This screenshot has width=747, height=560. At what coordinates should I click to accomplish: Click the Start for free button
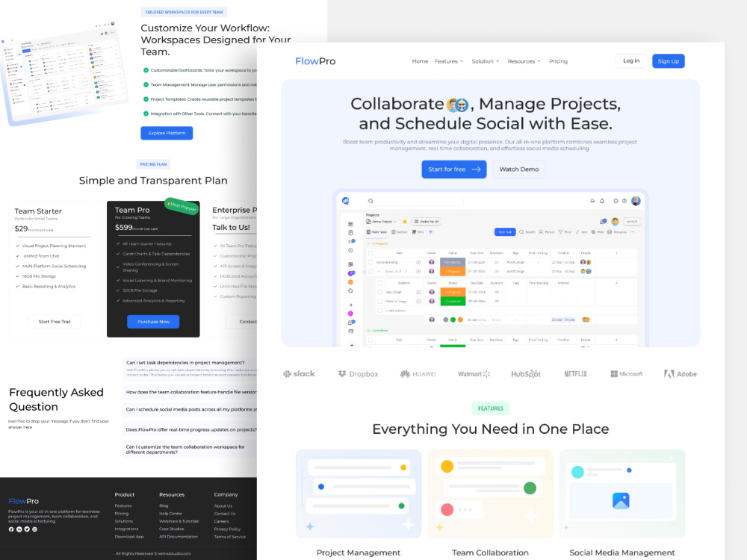454,169
